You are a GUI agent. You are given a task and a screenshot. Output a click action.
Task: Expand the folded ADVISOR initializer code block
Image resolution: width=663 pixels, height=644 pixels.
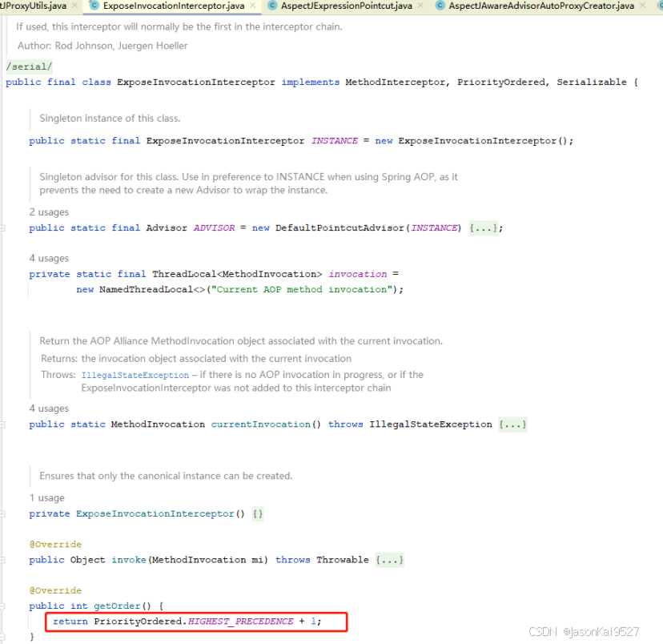[481, 227]
